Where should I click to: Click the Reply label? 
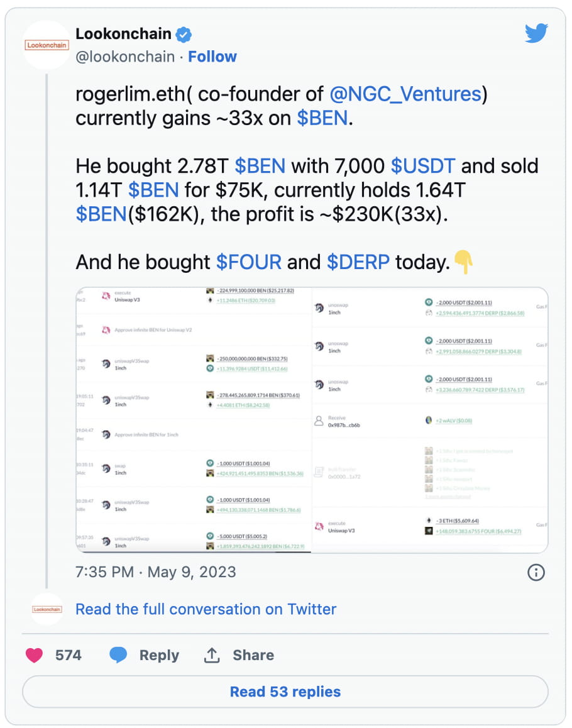coord(159,655)
